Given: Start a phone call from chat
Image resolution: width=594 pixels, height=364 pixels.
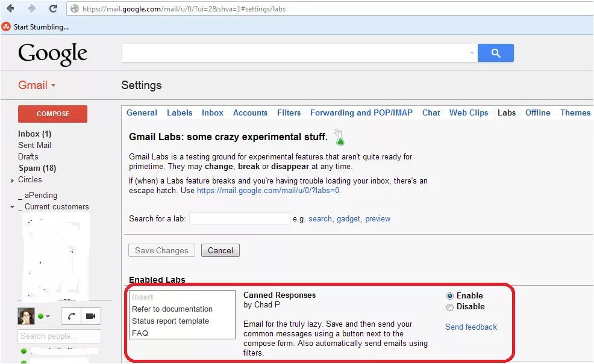Looking at the screenshot, I should (71, 316).
